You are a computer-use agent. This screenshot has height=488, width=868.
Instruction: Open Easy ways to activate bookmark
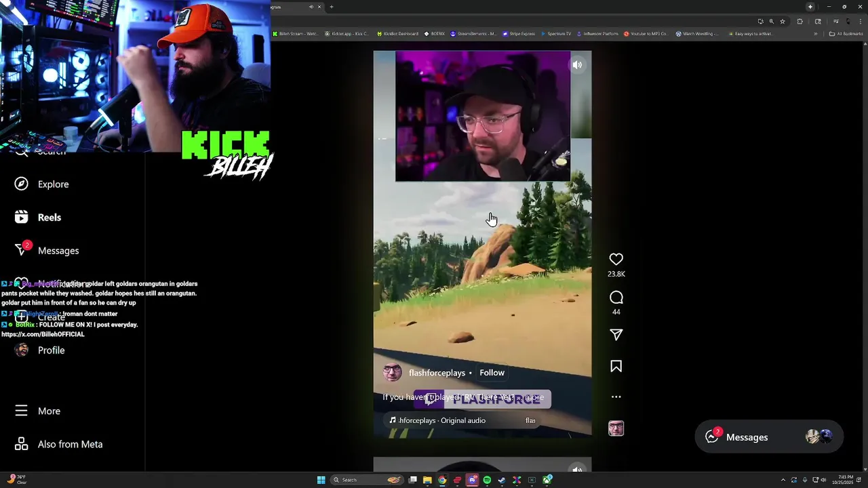point(750,33)
